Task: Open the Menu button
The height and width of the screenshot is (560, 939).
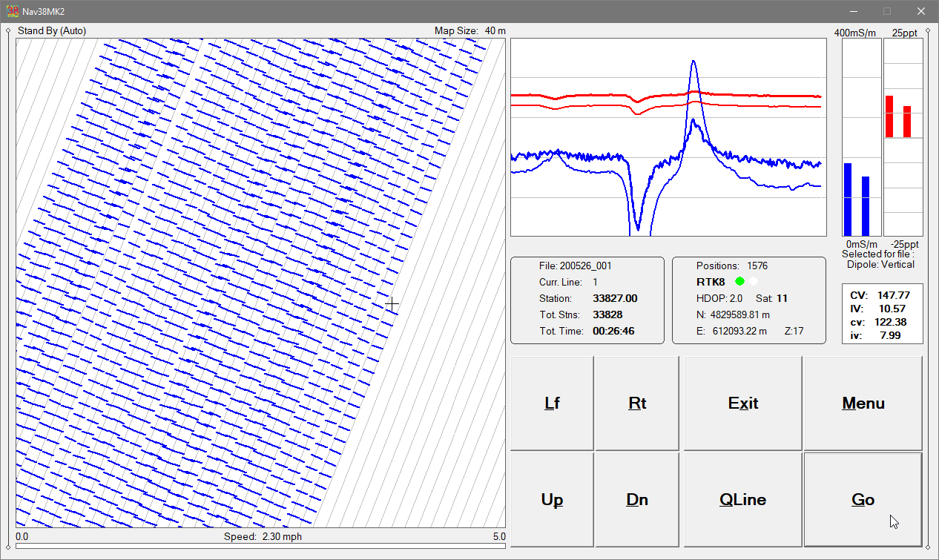Action: click(863, 403)
